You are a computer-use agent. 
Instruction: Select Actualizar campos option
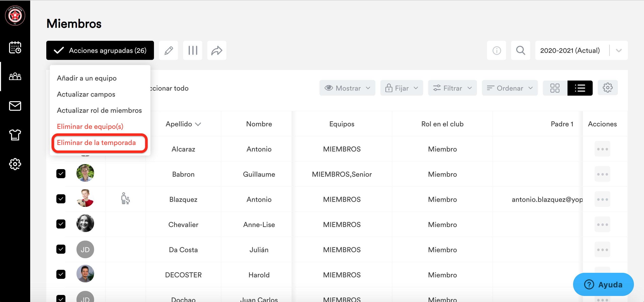tap(86, 94)
